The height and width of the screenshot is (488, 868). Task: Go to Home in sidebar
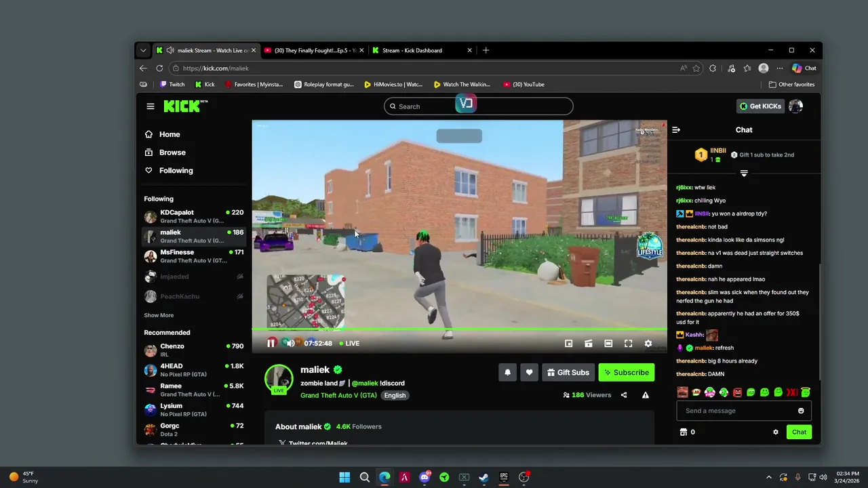click(170, 134)
